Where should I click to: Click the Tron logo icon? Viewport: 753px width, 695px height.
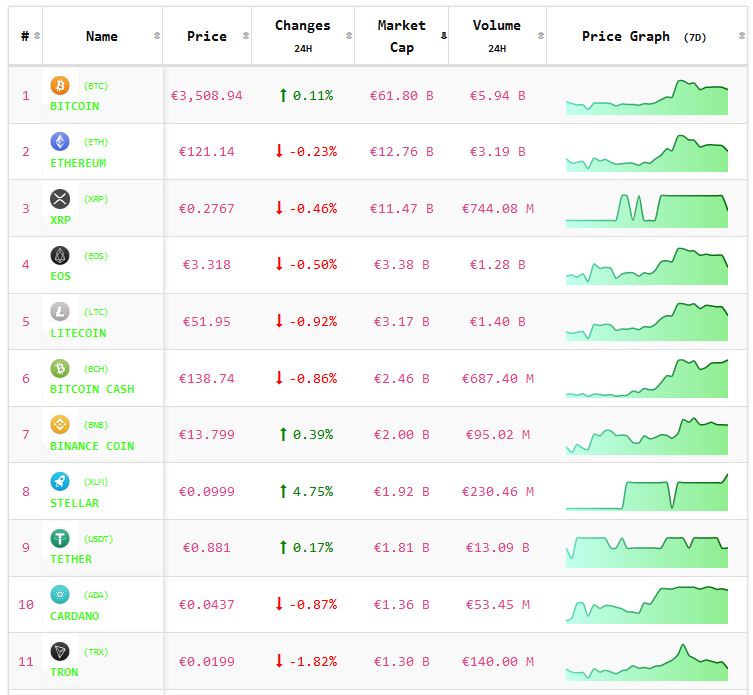[x=60, y=651]
